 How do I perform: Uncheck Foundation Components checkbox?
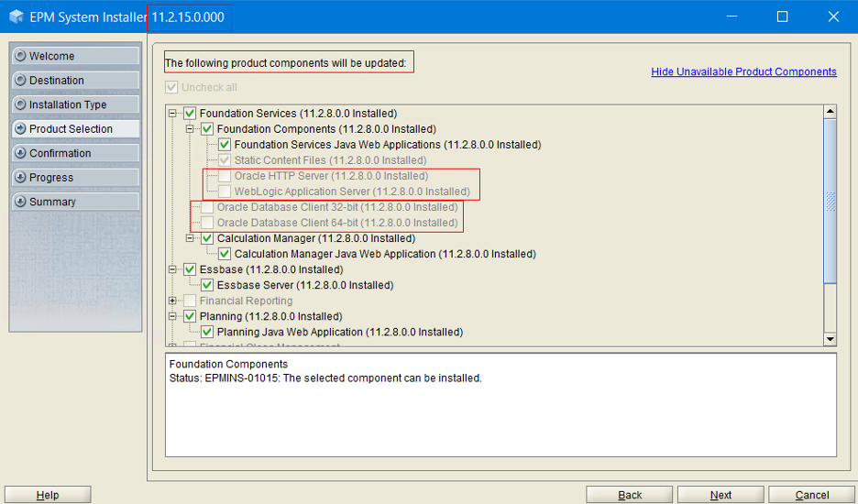[x=207, y=129]
